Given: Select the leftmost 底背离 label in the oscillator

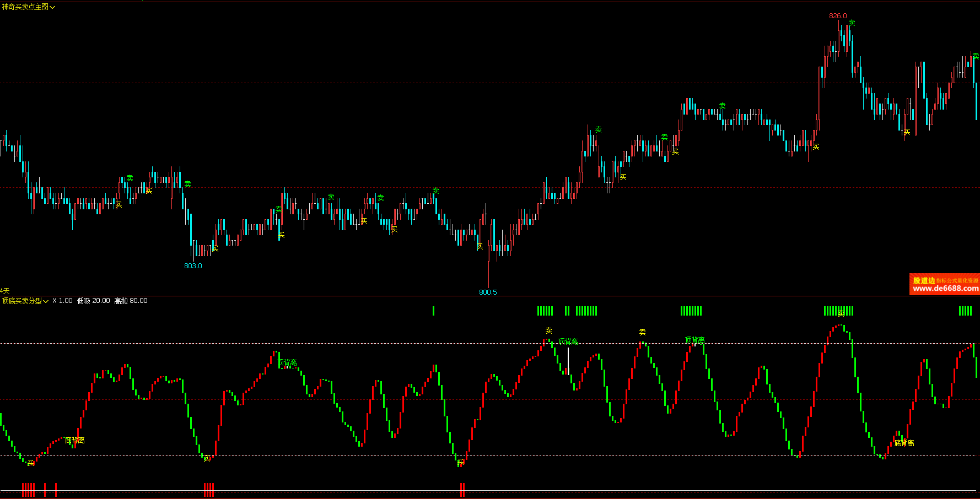Looking at the screenshot, I should 75,440.
